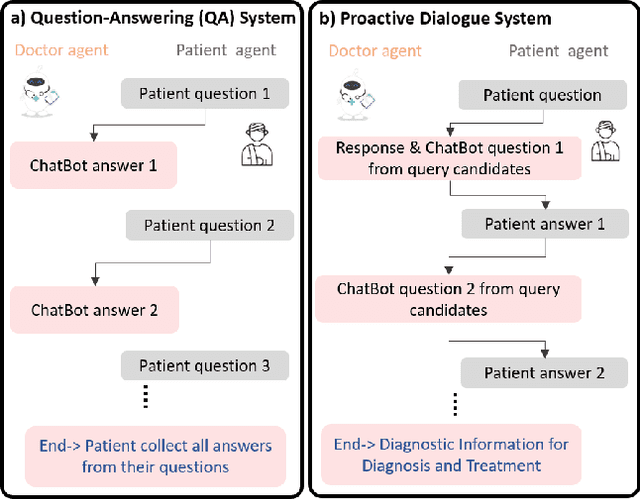This screenshot has width=640, height=499.
Task: Click the Patient answer 1 box
Action: pyautogui.click(x=544, y=224)
